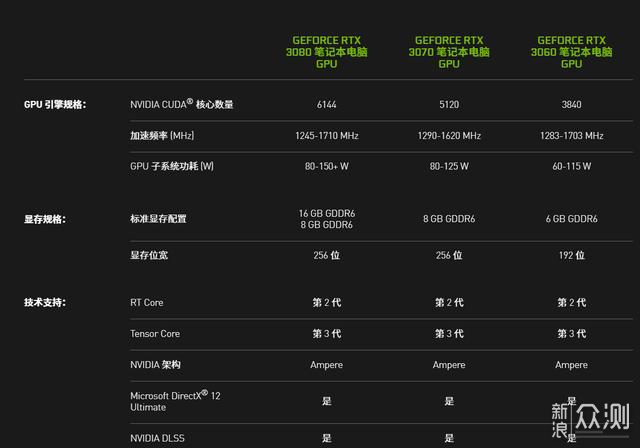Select 'Ampere' in the RTX 3070 column

[x=449, y=365]
